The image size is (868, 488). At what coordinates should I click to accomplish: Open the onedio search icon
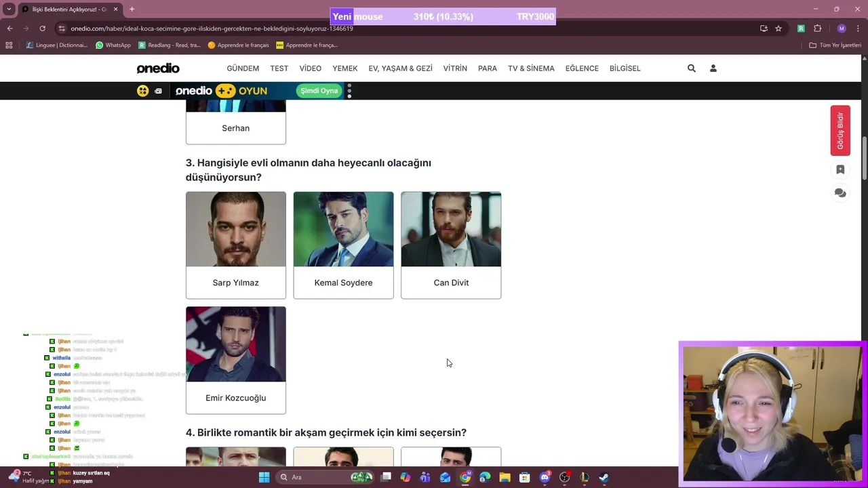(691, 68)
